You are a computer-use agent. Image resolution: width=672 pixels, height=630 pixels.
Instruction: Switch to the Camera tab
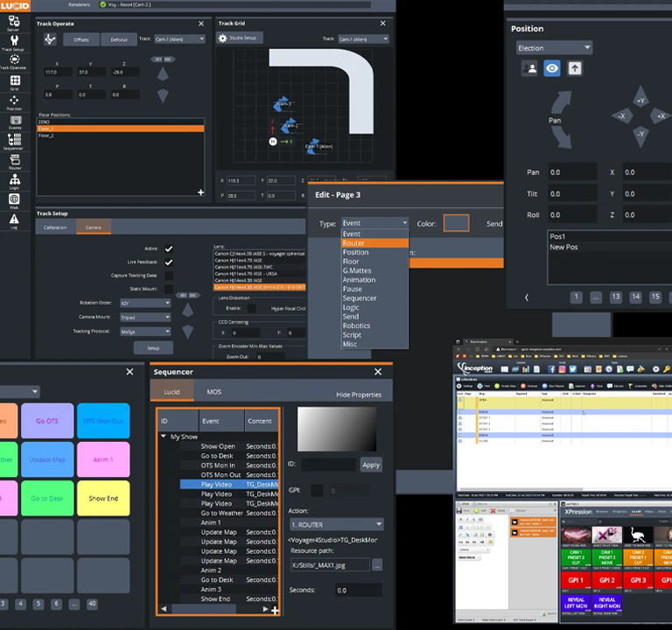pos(94,227)
